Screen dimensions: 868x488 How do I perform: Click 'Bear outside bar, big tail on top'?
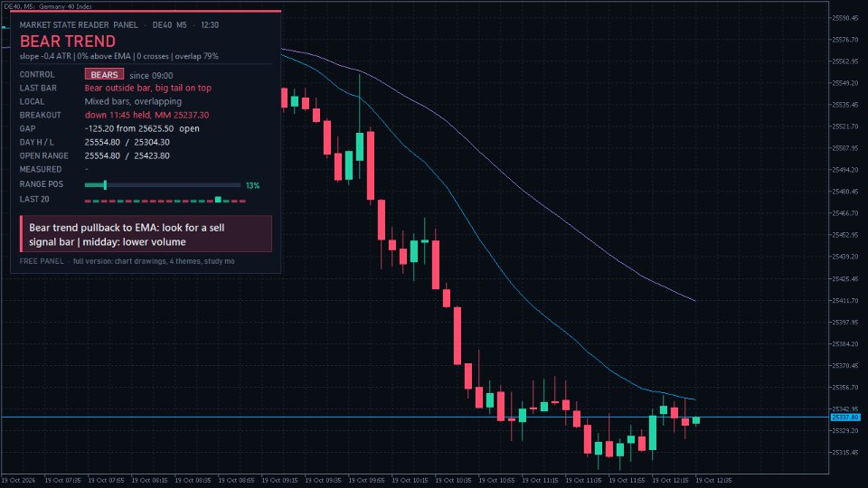(147, 88)
